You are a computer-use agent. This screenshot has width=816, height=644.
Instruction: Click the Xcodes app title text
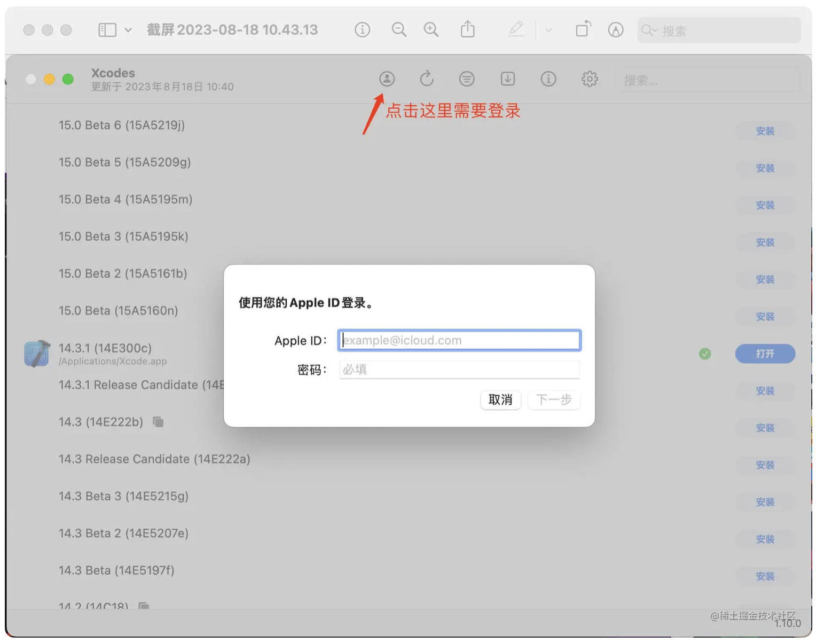tap(113, 73)
